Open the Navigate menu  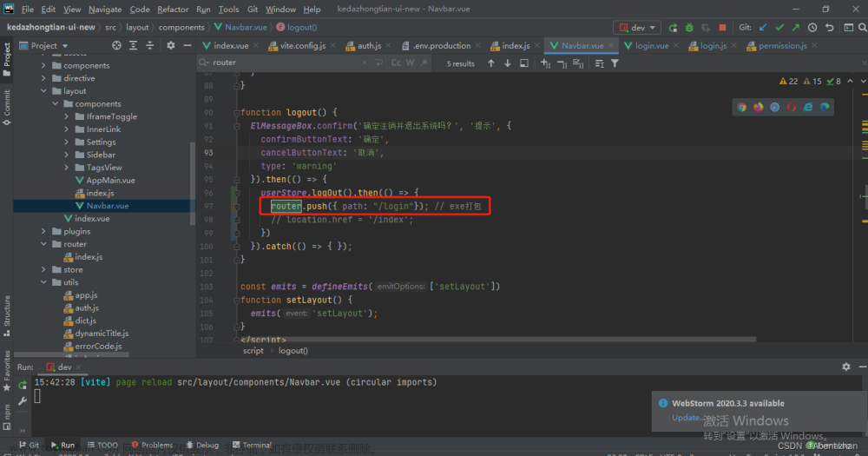tap(105, 10)
